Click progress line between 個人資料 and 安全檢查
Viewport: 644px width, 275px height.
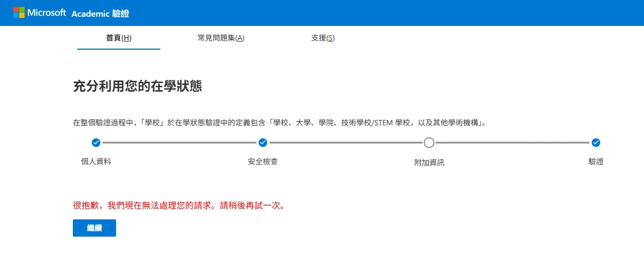(x=179, y=143)
